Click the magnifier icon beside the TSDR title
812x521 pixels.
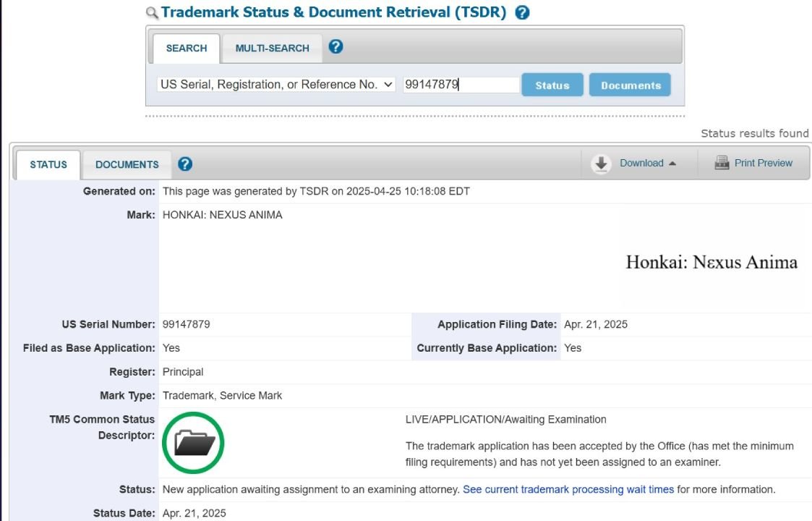(152, 13)
